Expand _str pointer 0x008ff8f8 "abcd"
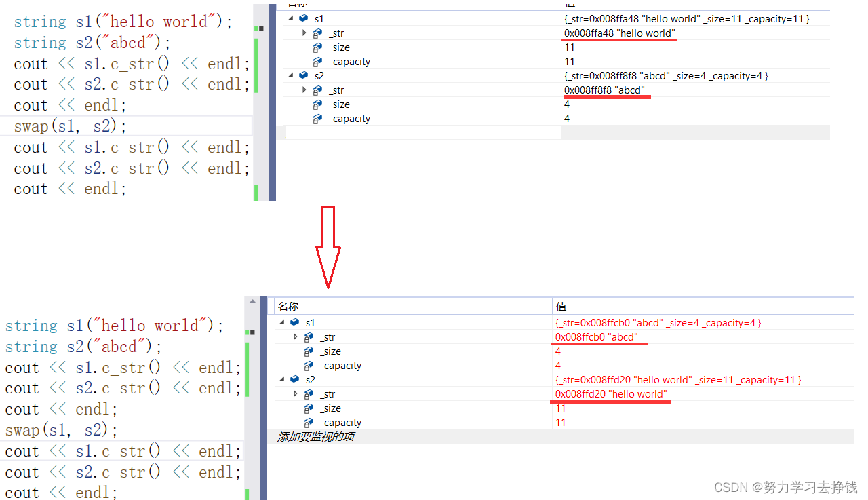 304,90
